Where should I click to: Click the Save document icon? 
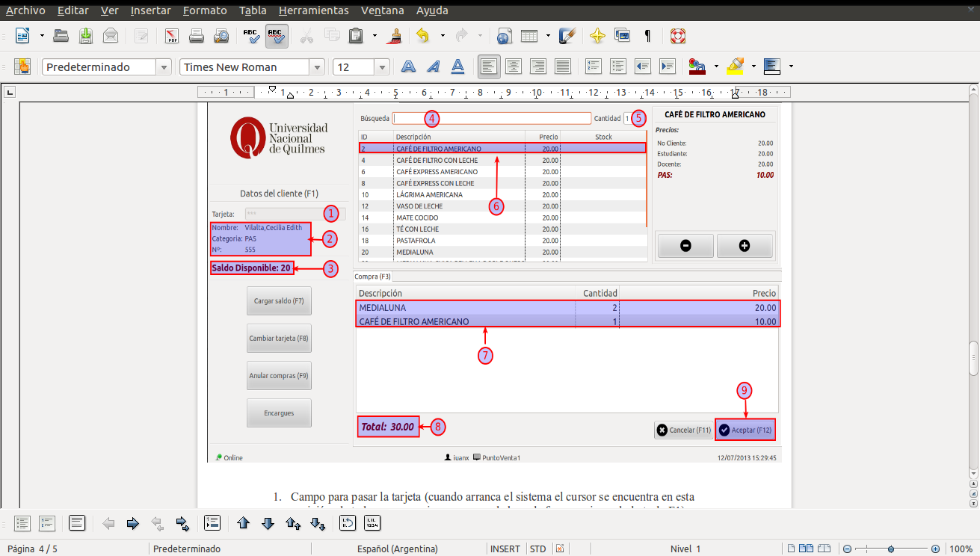(86, 36)
